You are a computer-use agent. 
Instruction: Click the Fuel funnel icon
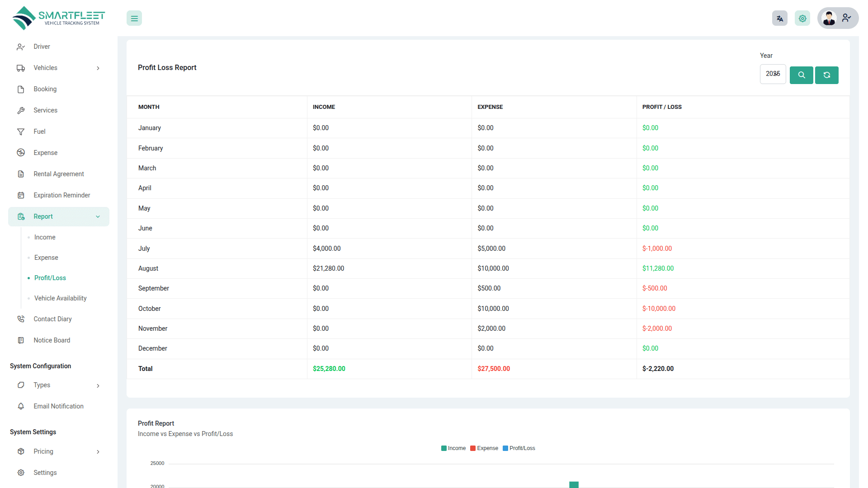click(21, 131)
